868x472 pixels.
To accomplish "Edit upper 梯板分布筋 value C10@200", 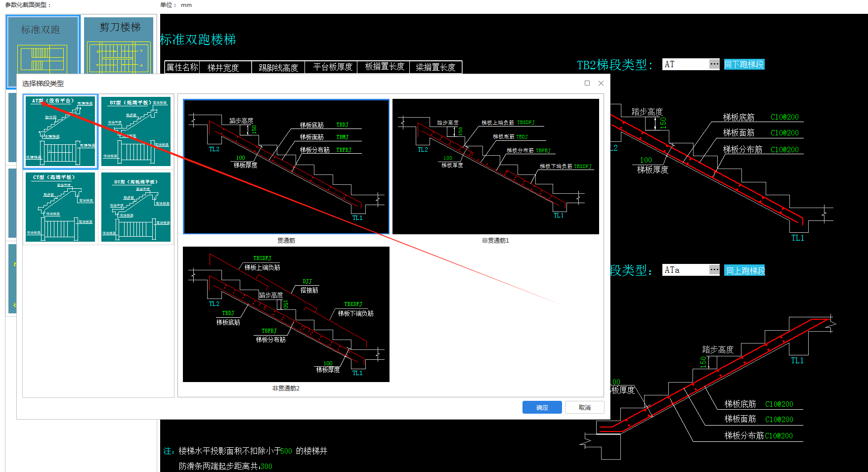I will tap(784, 150).
